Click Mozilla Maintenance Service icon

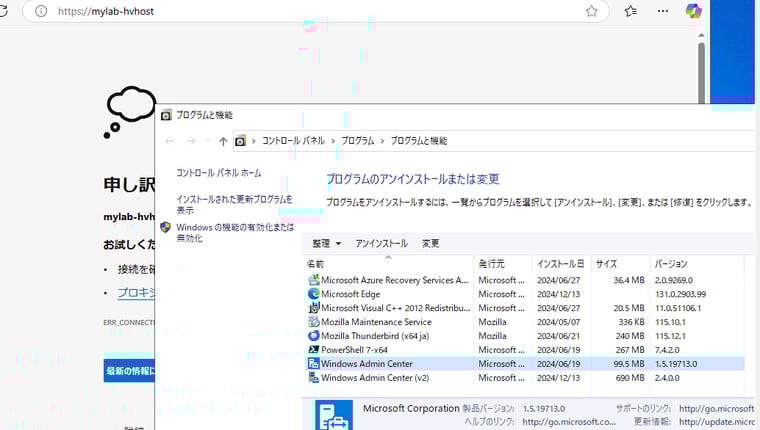(x=314, y=322)
